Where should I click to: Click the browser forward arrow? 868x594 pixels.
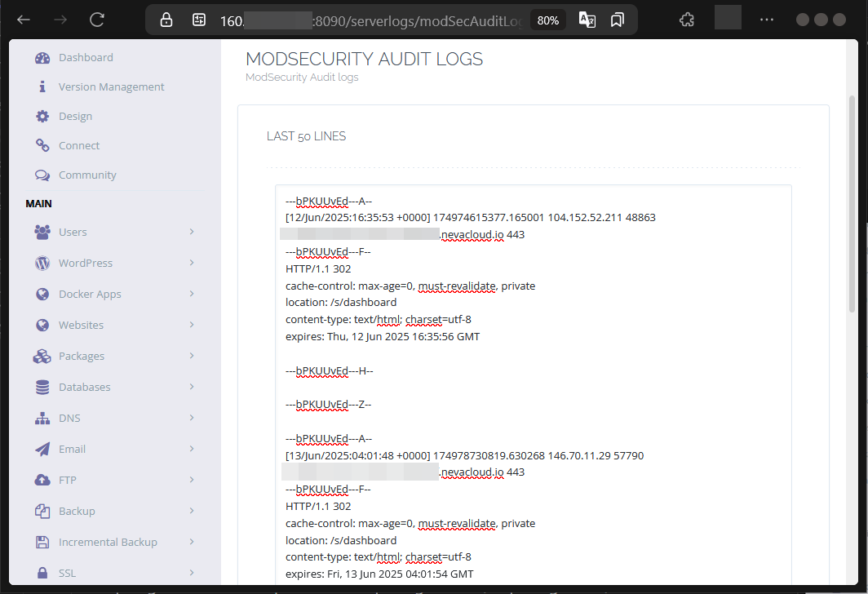click(x=60, y=20)
